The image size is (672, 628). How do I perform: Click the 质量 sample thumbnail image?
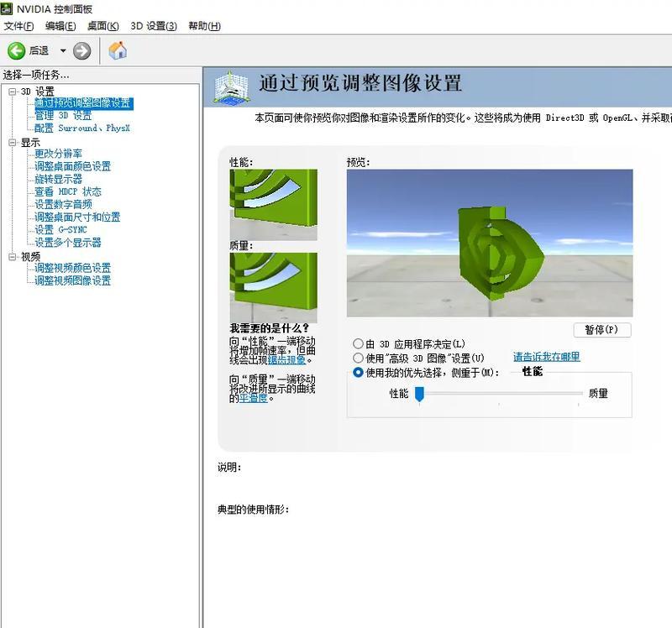(274, 287)
